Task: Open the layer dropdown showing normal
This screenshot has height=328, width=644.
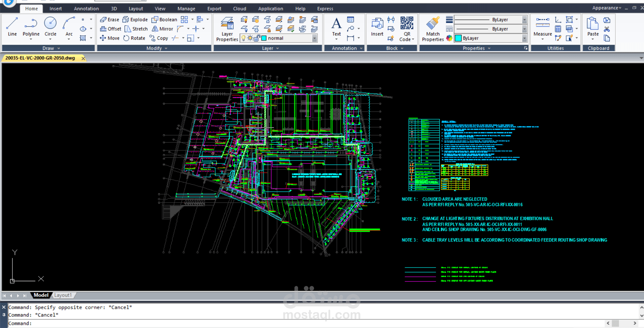Action: click(x=314, y=38)
